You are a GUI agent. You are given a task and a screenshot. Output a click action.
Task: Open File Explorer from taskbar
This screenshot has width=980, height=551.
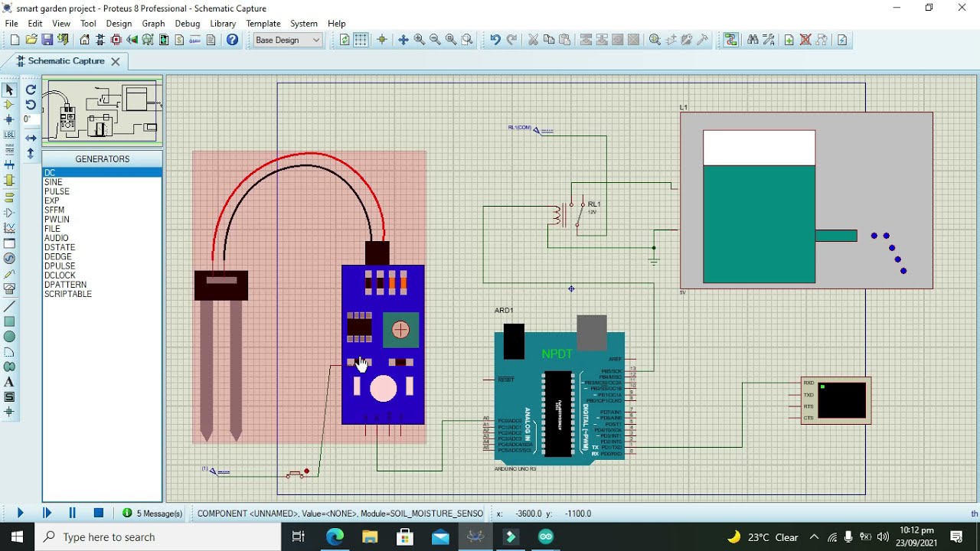coord(371,537)
